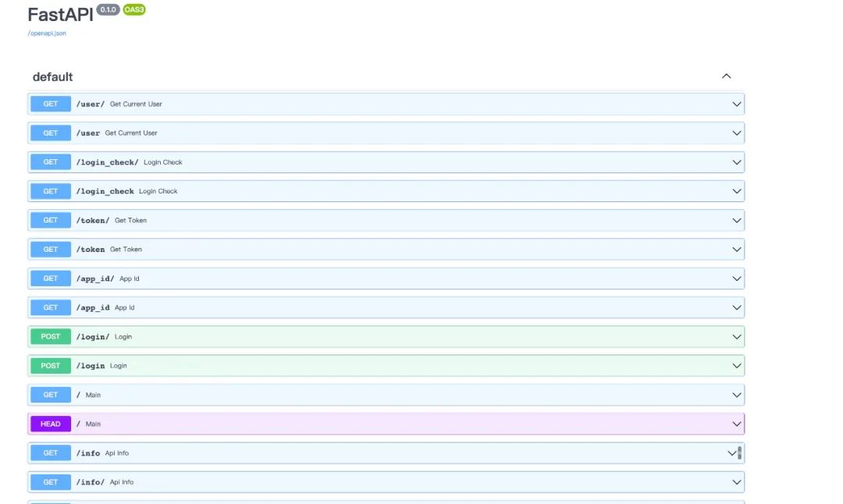
Task: Expand chevron on the /info/ row
Action: pyautogui.click(x=737, y=482)
